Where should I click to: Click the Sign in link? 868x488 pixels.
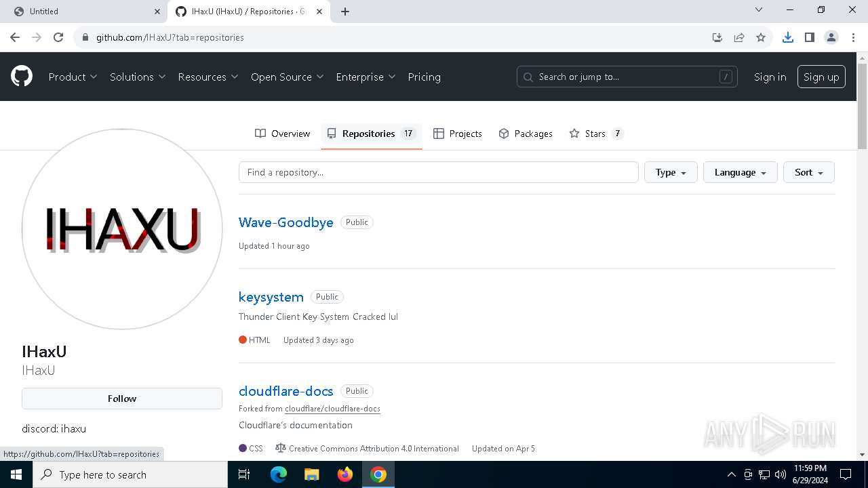770,77
